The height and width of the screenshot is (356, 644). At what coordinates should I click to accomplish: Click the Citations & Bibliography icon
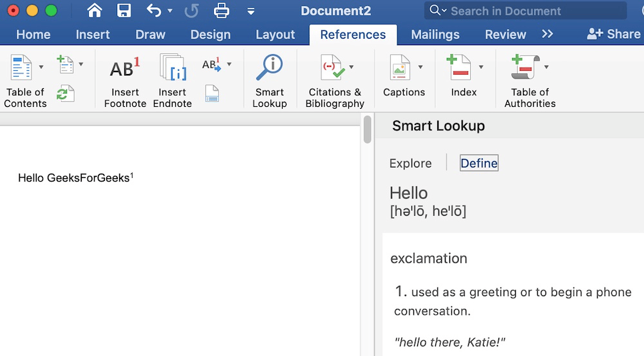coord(332,67)
